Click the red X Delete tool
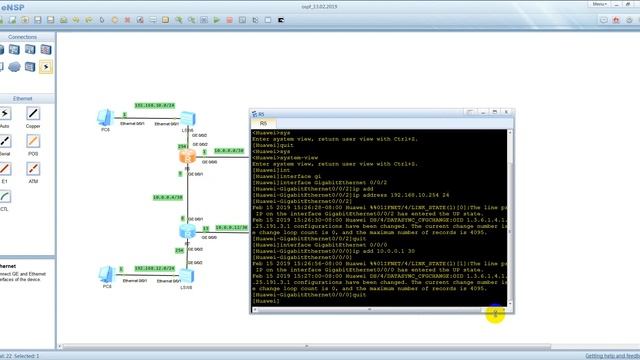Screen dimensions: 640x360 tap(127, 20)
